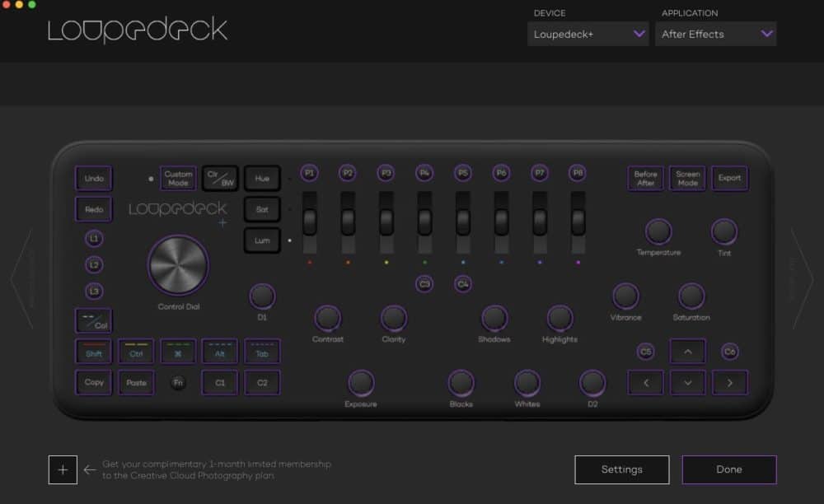Image resolution: width=824 pixels, height=504 pixels.
Task: Select the D2 knob
Action: point(592,383)
